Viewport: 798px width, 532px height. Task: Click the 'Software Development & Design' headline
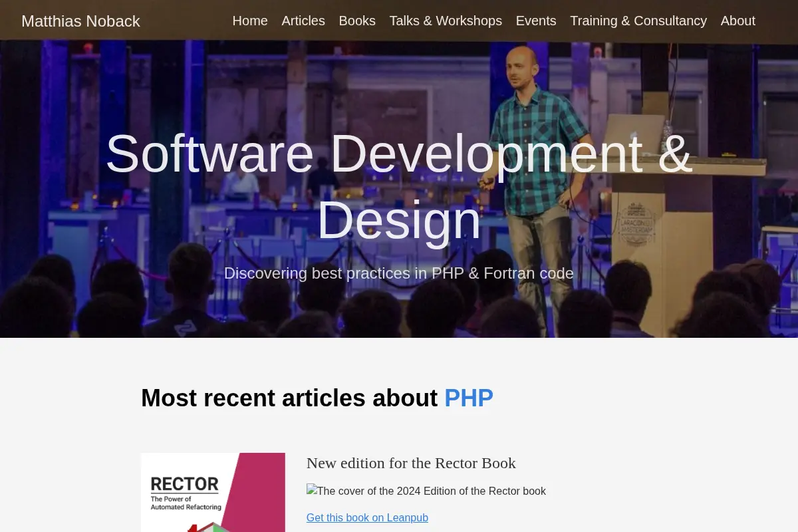tap(399, 186)
